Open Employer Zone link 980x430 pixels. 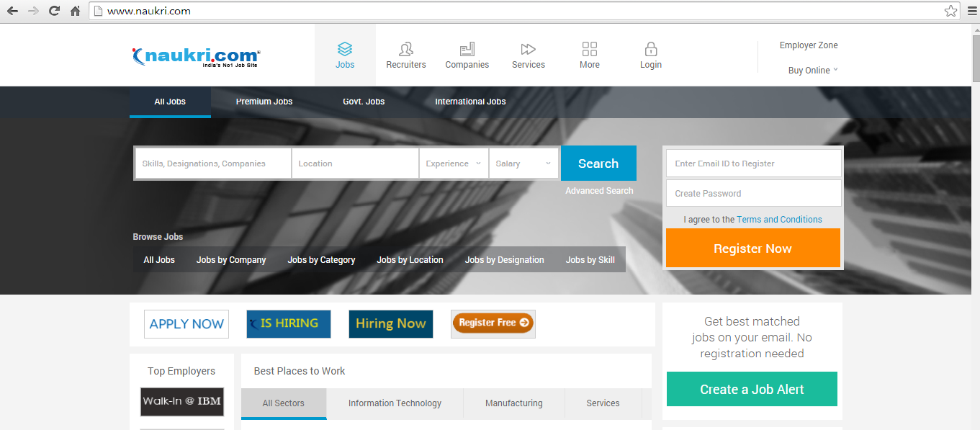pos(809,45)
